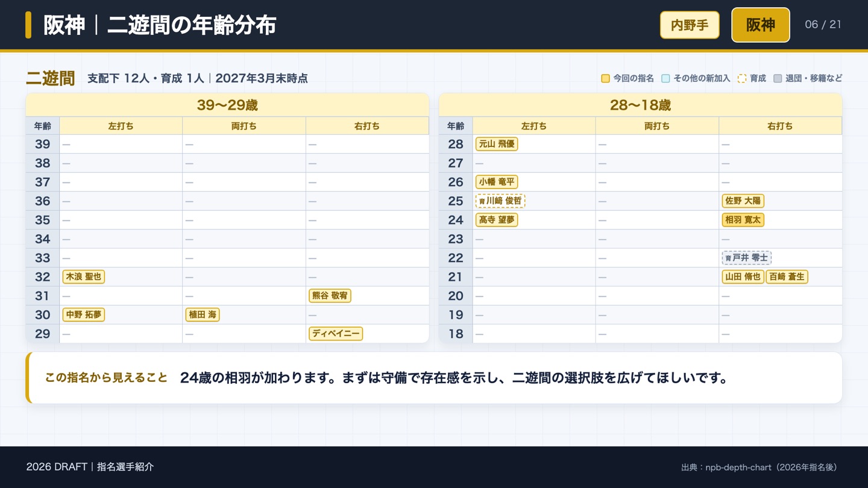The height and width of the screenshot is (488, 868).
Task: Click the 出典：npb-depth-chart source note
Action: [759, 468]
